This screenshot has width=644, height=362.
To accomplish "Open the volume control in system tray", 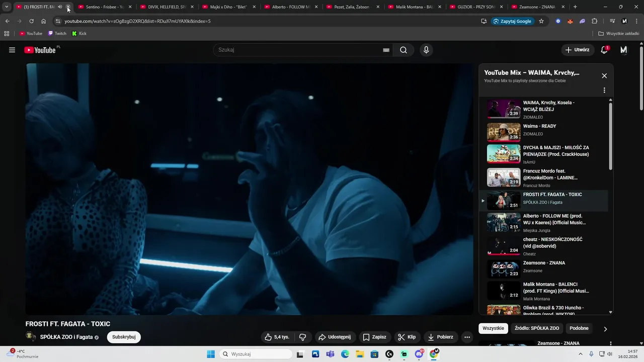I will pyautogui.click(x=610, y=354).
